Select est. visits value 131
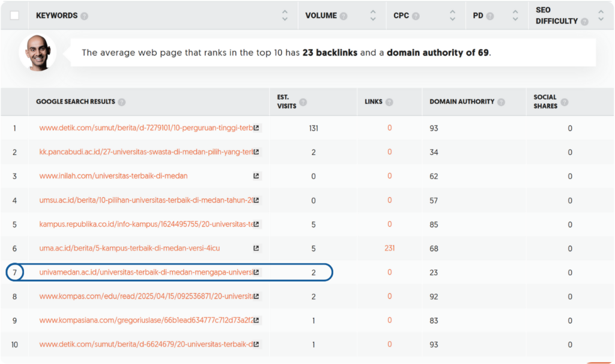 pyautogui.click(x=314, y=129)
